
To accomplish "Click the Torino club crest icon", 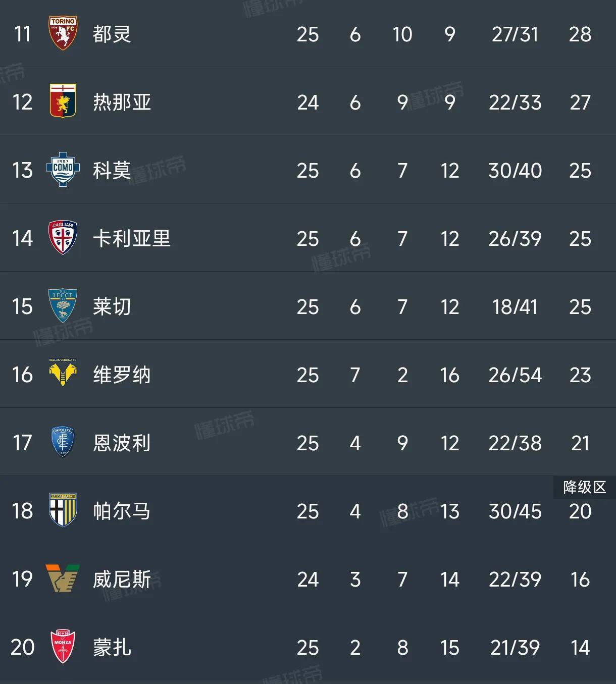I will [x=62, y=34].
